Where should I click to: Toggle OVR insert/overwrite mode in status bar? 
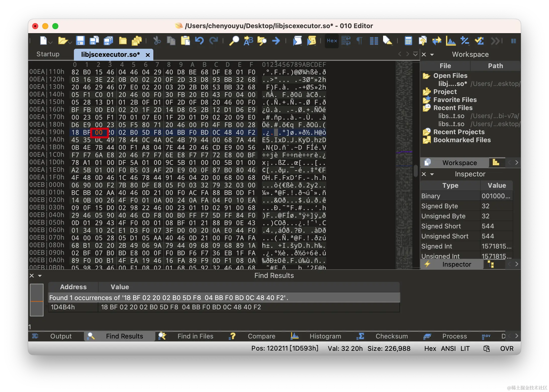coord(507,349)
